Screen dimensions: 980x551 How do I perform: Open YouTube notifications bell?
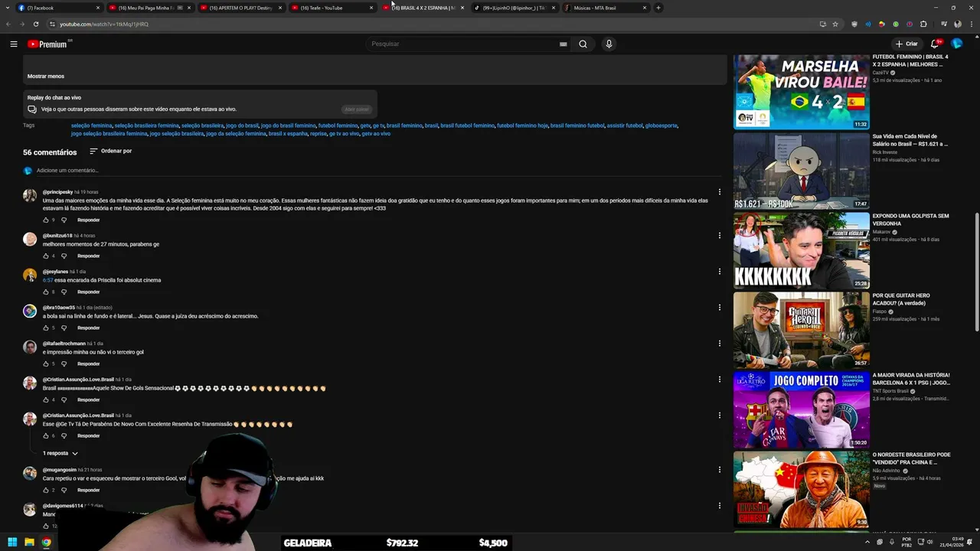935,44
